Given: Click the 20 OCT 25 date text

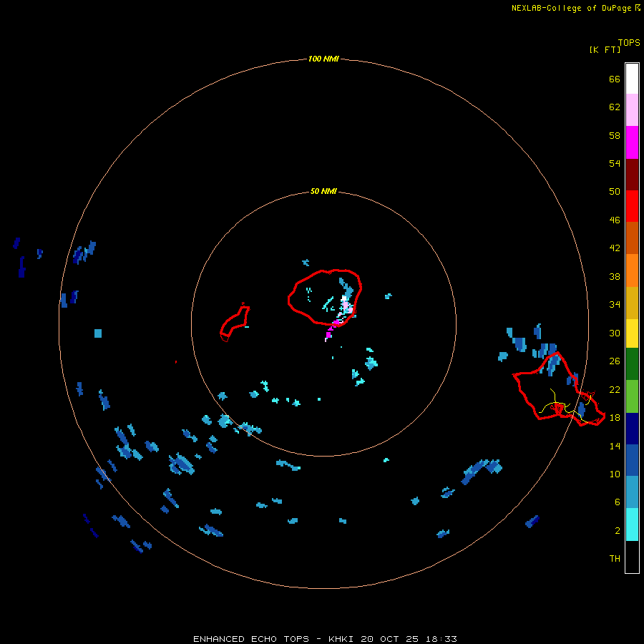Looking at the screenshot, I should click(x=389, y=639).
